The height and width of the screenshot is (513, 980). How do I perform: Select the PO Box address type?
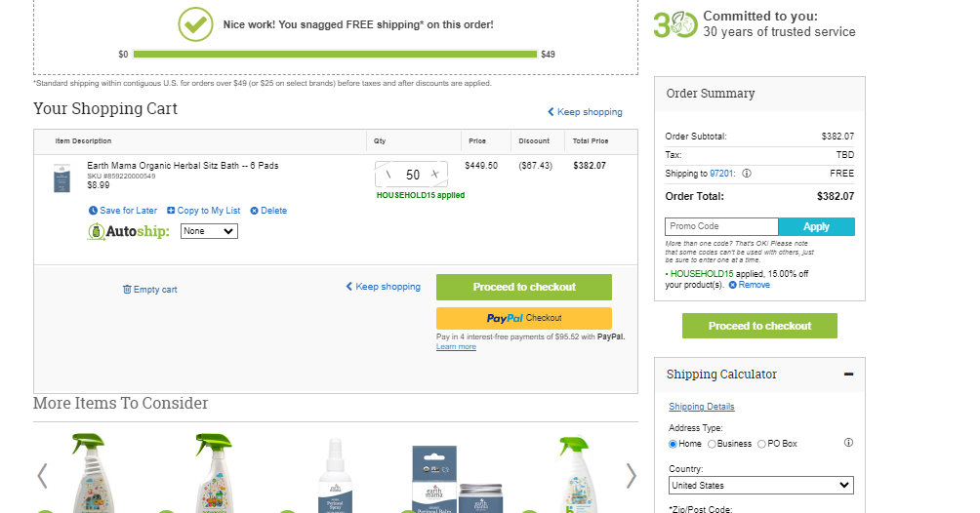click(x=761, y=444)
